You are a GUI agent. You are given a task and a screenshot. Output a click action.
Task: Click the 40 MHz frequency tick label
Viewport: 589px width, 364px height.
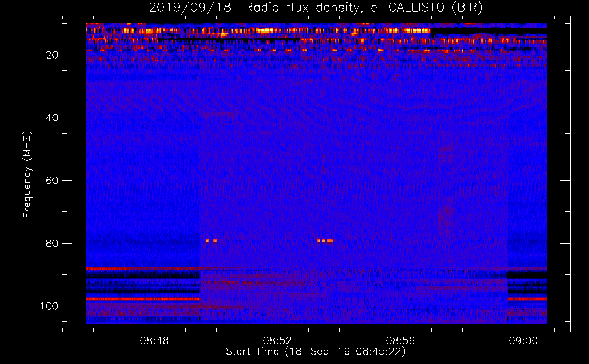tap(52, 118)
